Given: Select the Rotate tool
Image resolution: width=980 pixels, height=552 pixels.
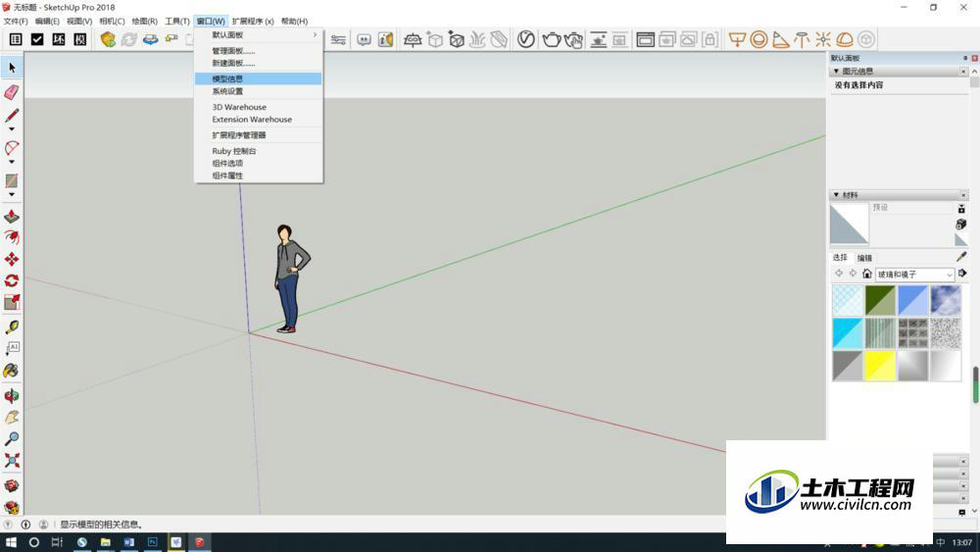Looking at the screenshot, I should pos(12,280).
